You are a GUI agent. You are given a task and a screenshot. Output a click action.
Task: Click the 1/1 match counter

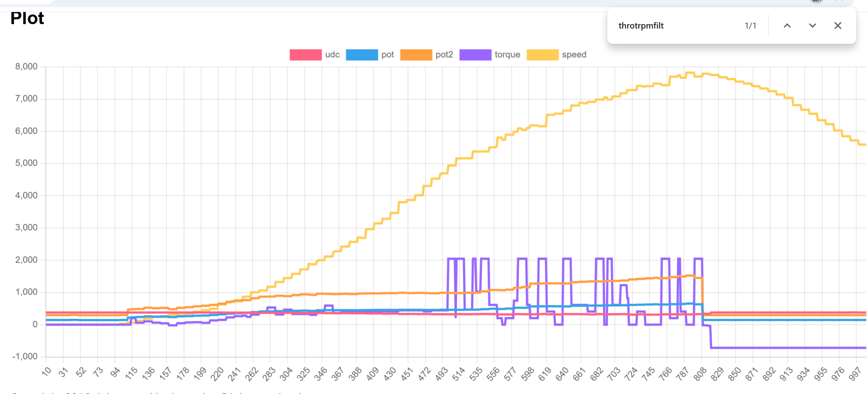[x=750, y=26]
